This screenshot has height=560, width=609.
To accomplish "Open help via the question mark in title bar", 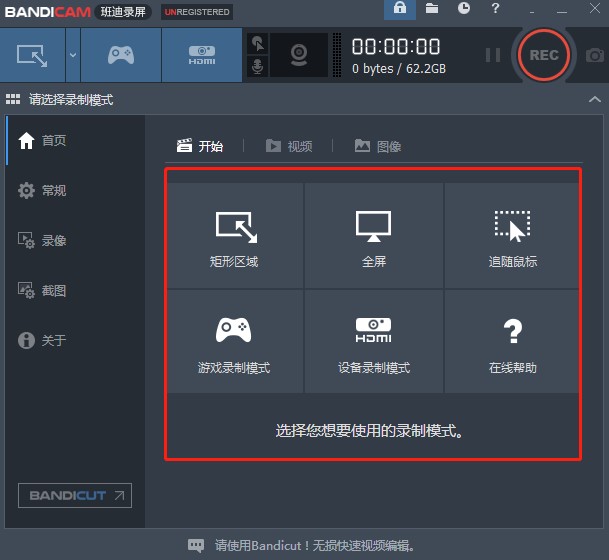I will point(495,8).
